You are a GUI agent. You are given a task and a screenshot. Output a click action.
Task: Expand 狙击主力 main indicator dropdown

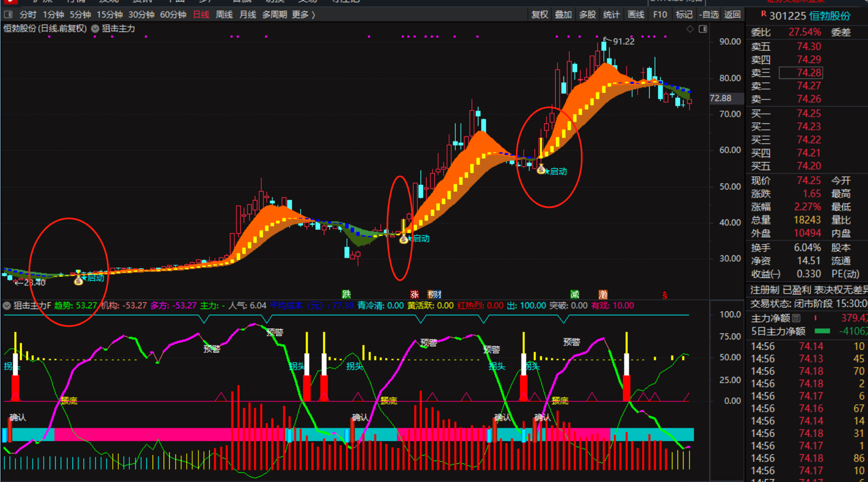pyautogui.click(x=95, y=29)
